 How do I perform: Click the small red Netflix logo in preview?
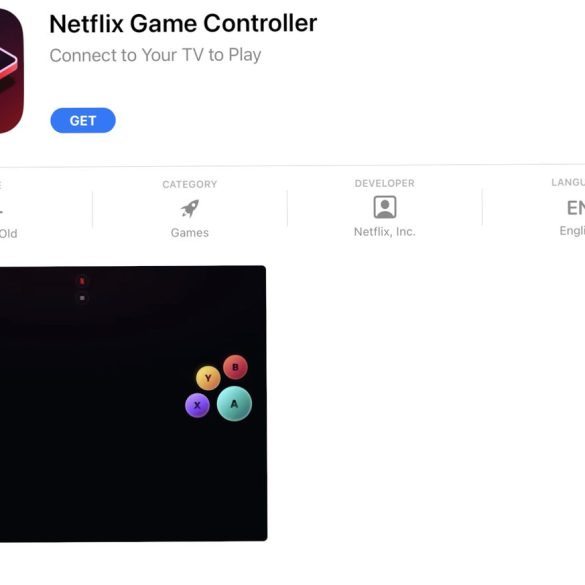[x=82, y=281]
